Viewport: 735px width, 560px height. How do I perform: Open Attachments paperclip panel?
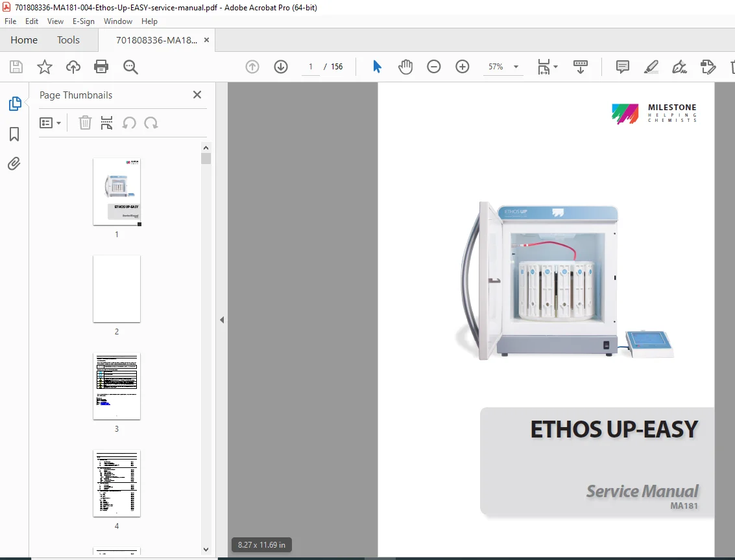tap(14, 164)
